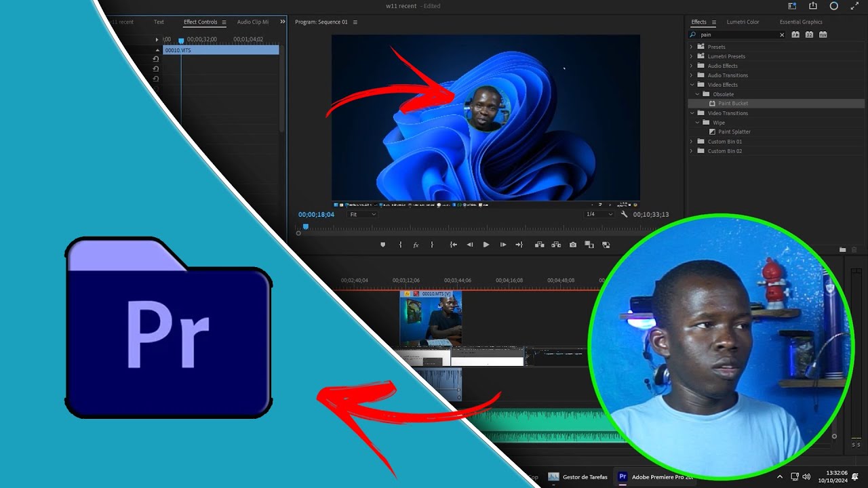Open the Program: Sequence 01 panel menu
868x488 pixels.
tap(355, 22)
